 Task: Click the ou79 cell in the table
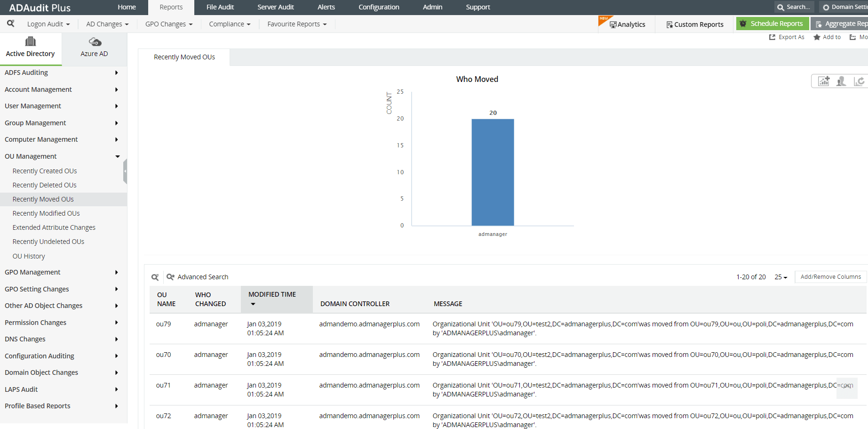tap(164, 324)
